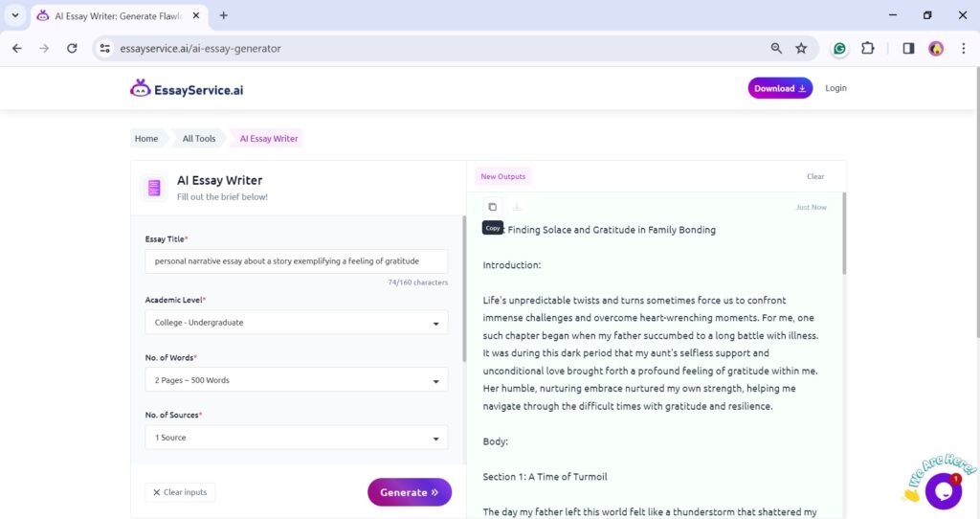Click the 'Section 1: A Time of Turmoil' heading
This screenshot has height=519, width=980.
point(545,477)
